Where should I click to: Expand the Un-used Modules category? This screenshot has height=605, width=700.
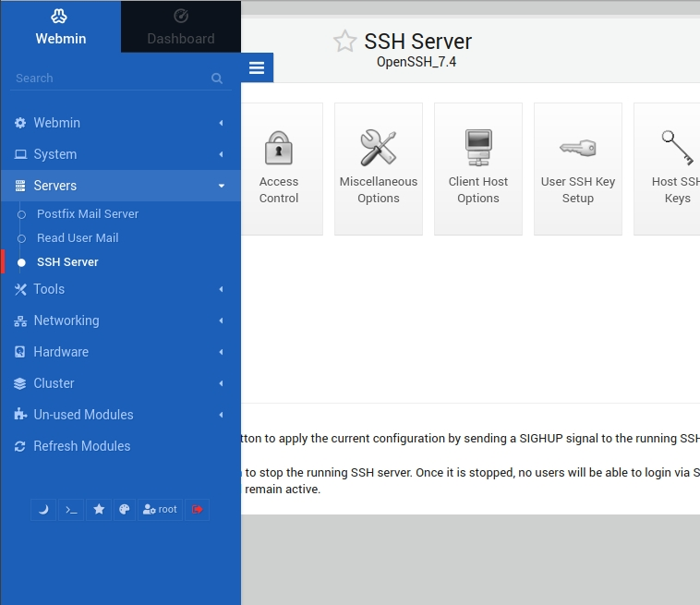[x=121, y=415]
